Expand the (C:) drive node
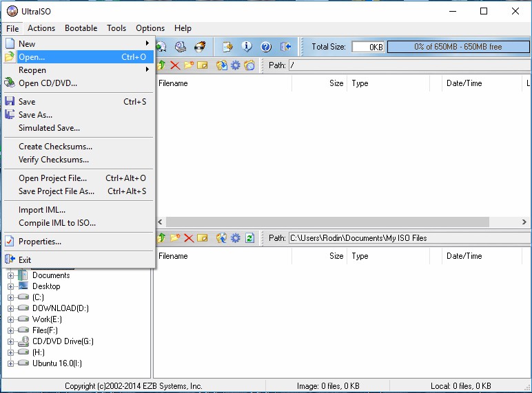The width and height of the screenshot is (532, 393). (x=10, y=297)
